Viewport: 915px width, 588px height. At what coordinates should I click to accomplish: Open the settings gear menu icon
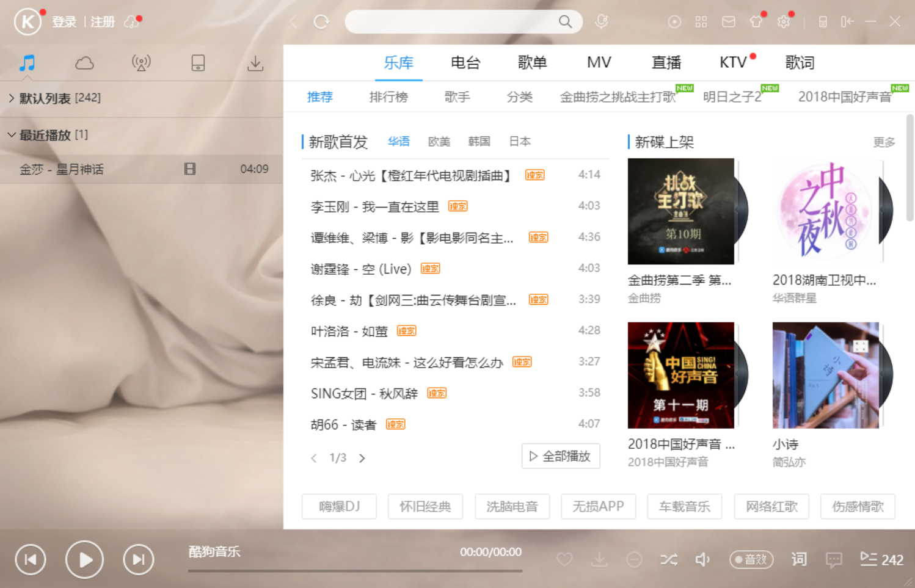pos(784,22)
